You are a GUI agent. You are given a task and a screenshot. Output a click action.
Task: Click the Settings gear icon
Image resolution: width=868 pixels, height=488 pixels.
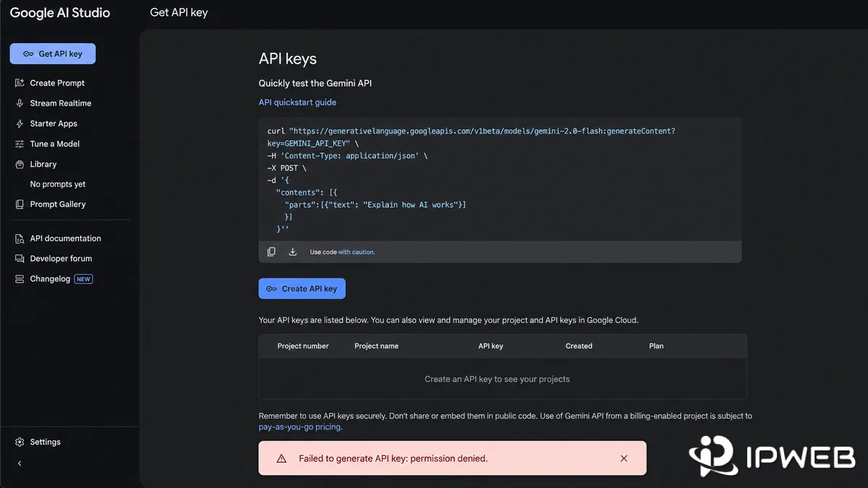(20, 442)
